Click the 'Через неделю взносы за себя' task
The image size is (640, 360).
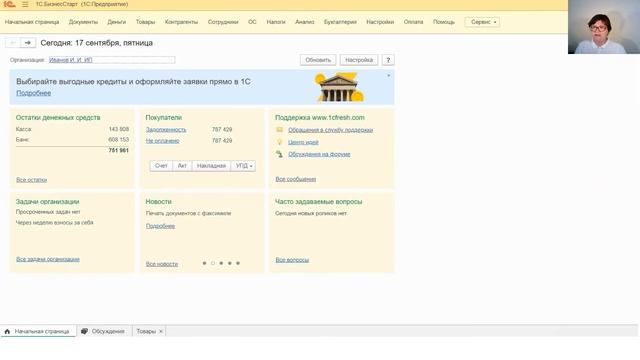point(55,223)
